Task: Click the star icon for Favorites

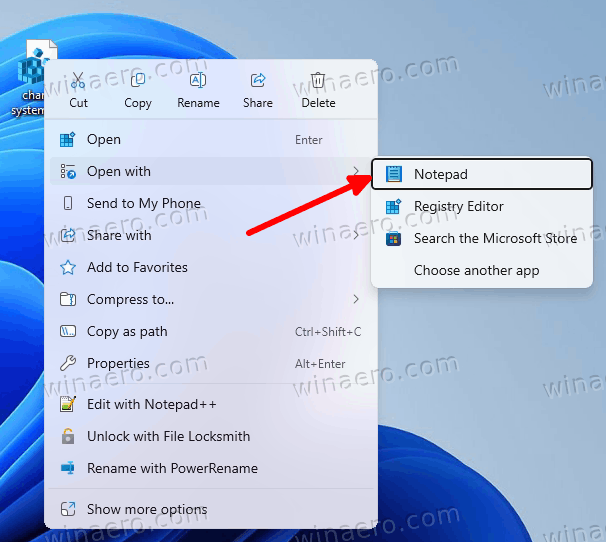Action: tap(68, 267)
